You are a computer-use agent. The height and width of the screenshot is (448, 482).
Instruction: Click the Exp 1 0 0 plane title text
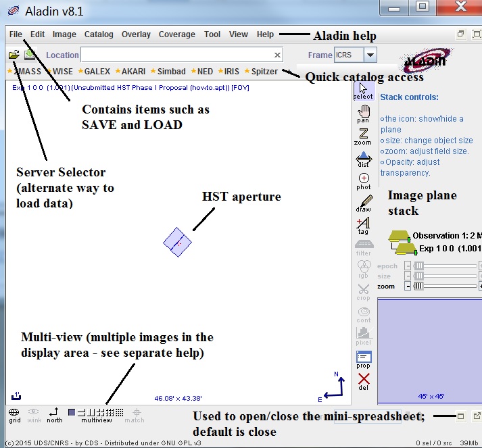click(130, 88)
